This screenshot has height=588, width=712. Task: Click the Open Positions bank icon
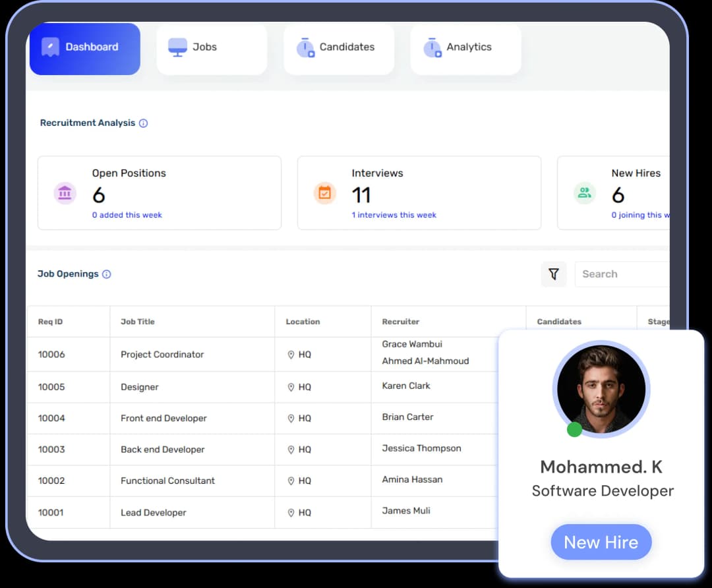point(65,193)
